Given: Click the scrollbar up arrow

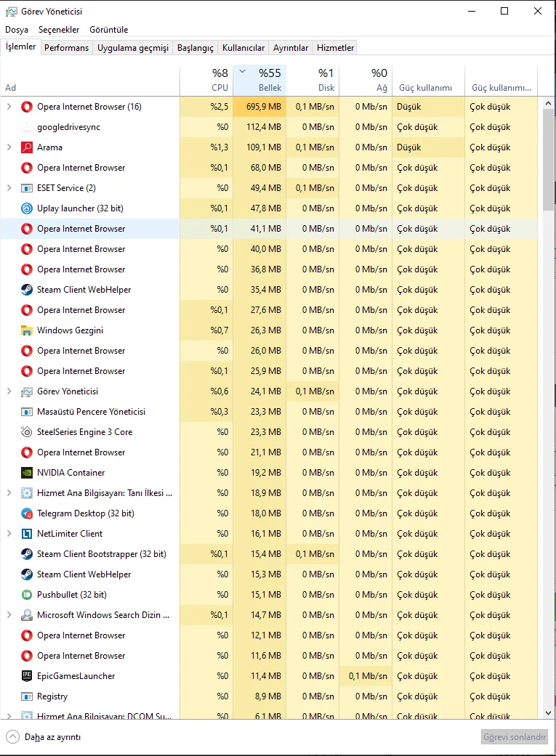Looking at the screenshot, I should [548, 103].
